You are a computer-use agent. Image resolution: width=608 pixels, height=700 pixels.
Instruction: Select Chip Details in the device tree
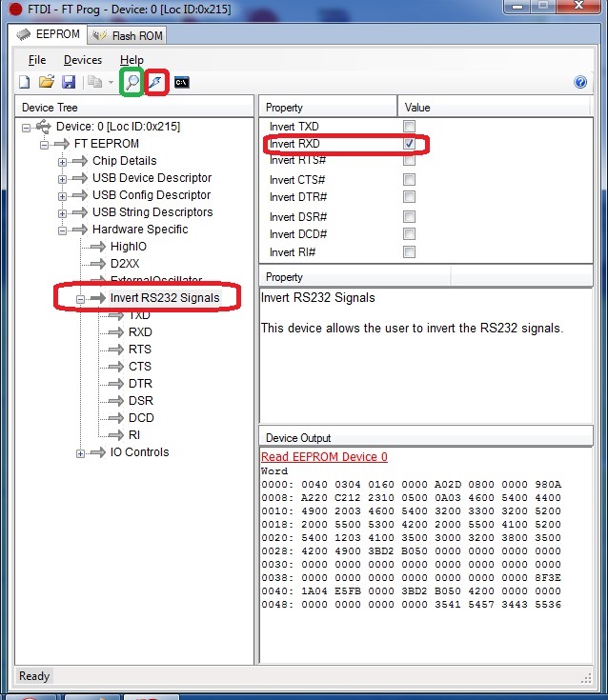[x=125, y=161]
